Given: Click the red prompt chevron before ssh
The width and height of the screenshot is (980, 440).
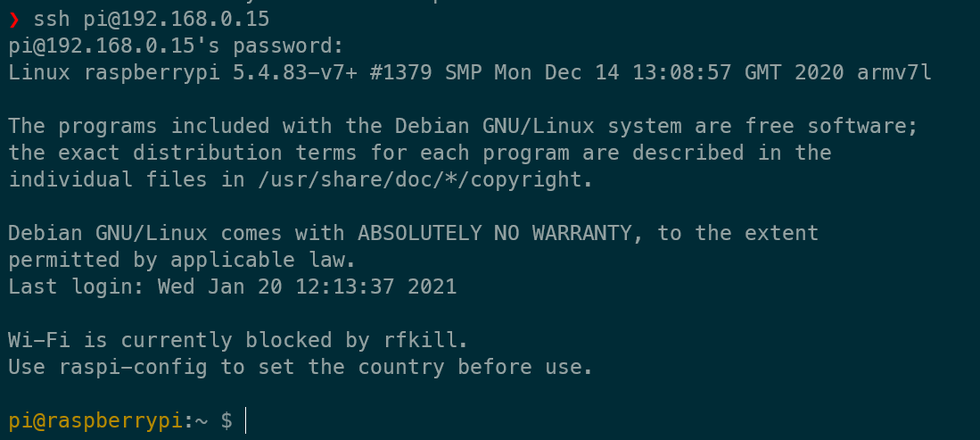Looking at the screenshot, I should coord(14,20).
